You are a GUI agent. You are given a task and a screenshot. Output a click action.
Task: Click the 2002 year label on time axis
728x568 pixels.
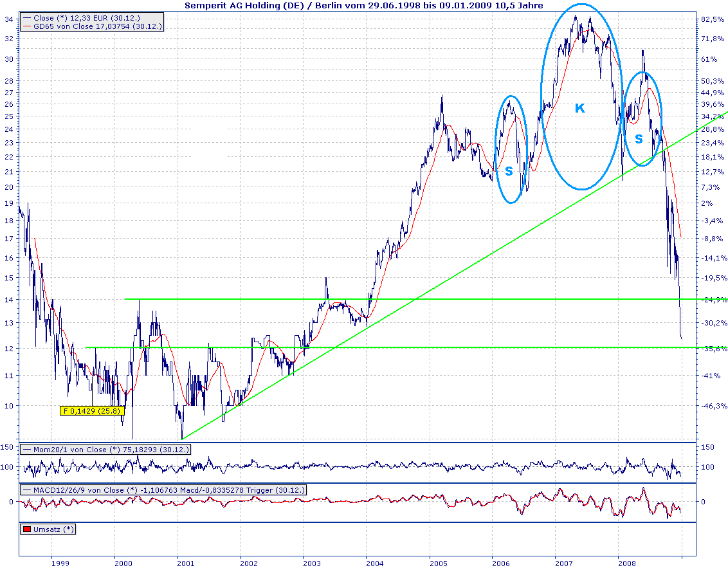point(249,563)
